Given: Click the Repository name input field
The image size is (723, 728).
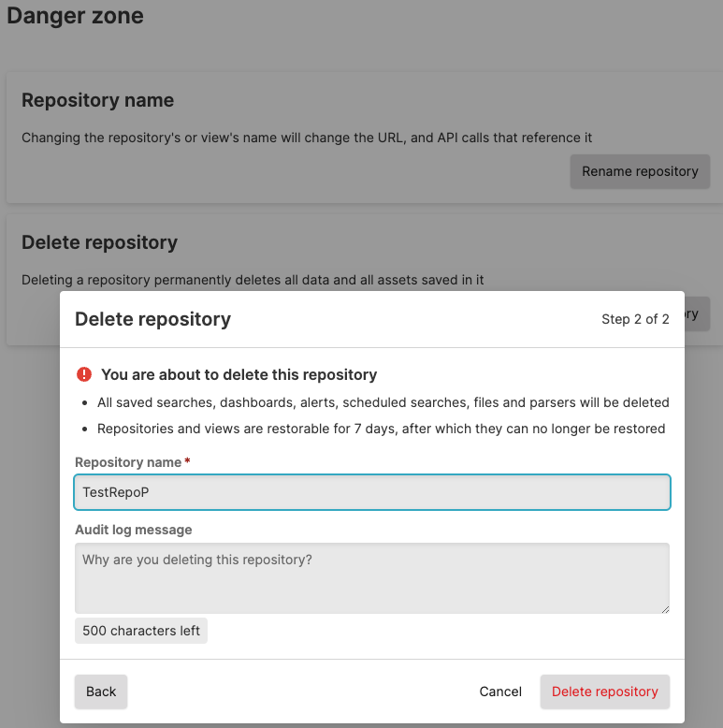Looking at the screenshot, I should 372,492.
